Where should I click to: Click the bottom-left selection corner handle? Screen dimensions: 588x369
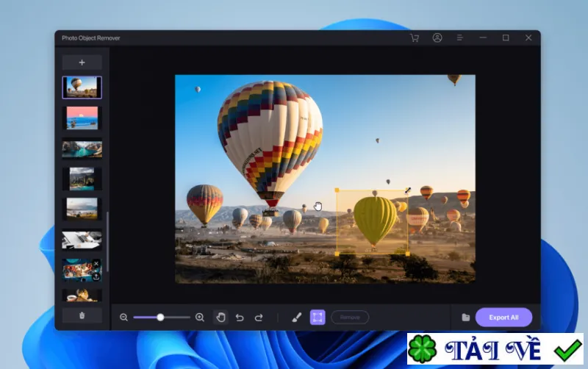click(x=337, y=254)
